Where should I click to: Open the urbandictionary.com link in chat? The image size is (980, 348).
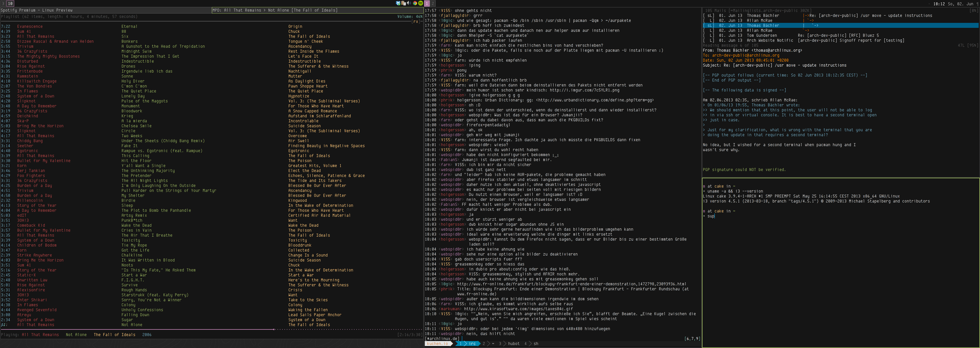[595, 100]
